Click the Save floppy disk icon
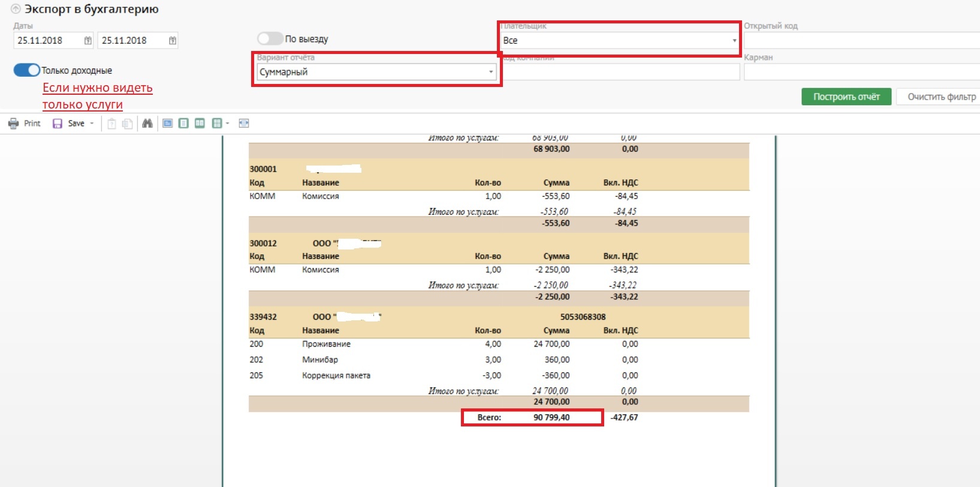 pos(58,124)
